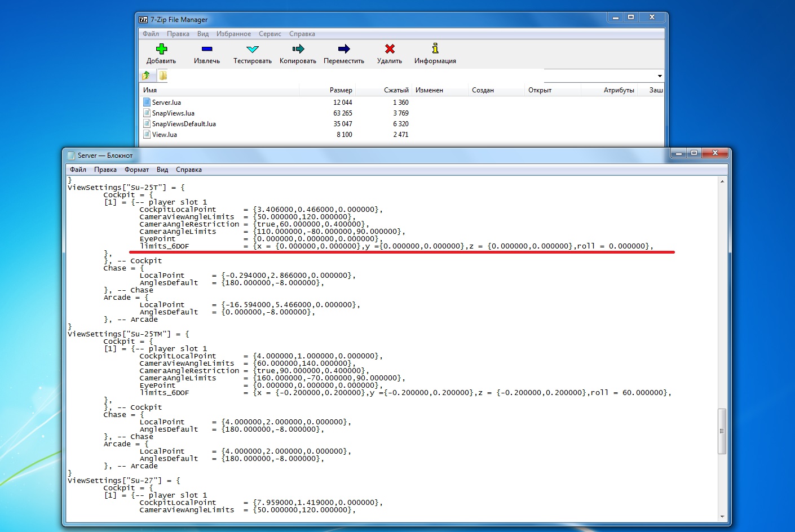Click the Добавить (add) green plus icon
The width and height of the screenshot is (795, 532).
point(162,49)
